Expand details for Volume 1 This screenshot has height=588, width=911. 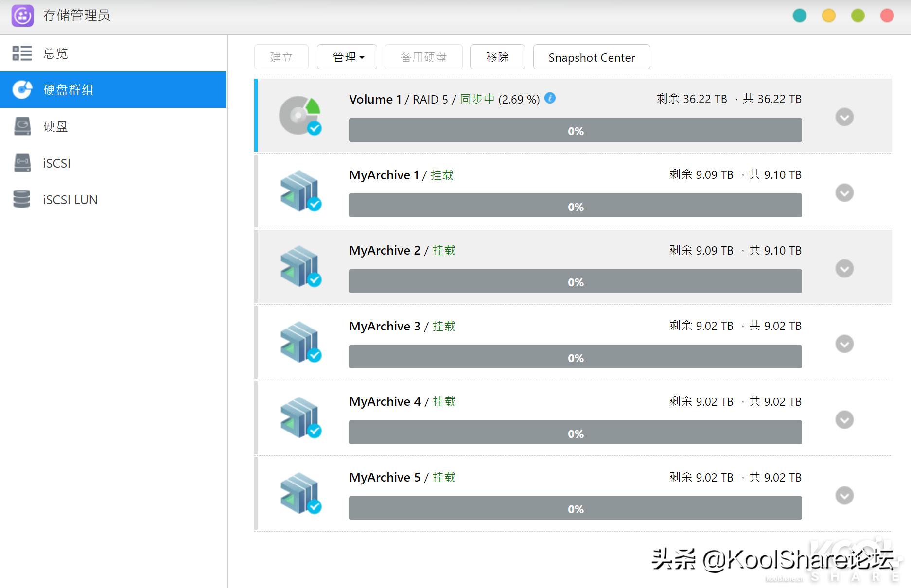pyautogui.click(x=844, y=117)
